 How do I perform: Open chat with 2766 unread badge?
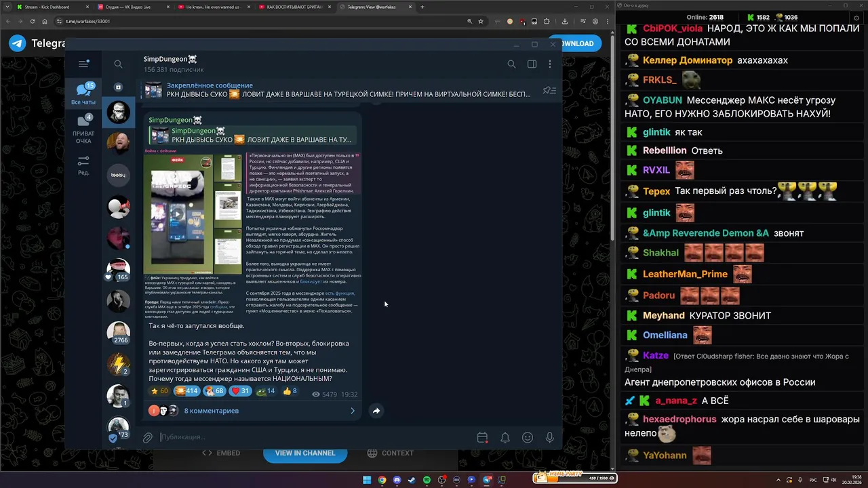[x=119, y=332]
